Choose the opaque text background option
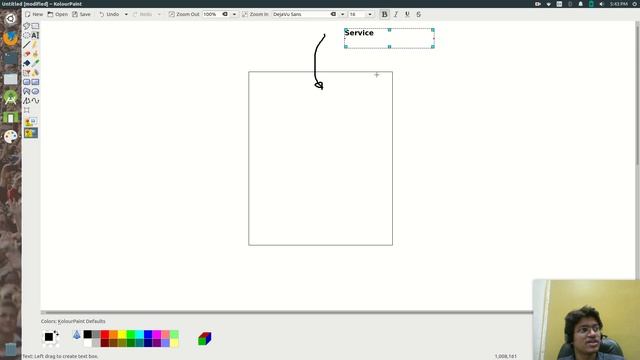Image resolution: width=640 pixels, height=360 pixels. 31,122
